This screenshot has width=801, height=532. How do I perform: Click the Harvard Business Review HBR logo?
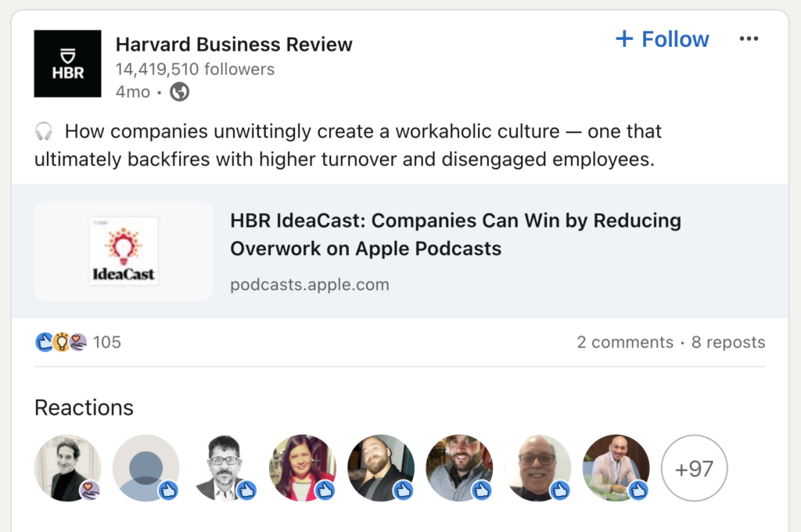pos(67,63)
